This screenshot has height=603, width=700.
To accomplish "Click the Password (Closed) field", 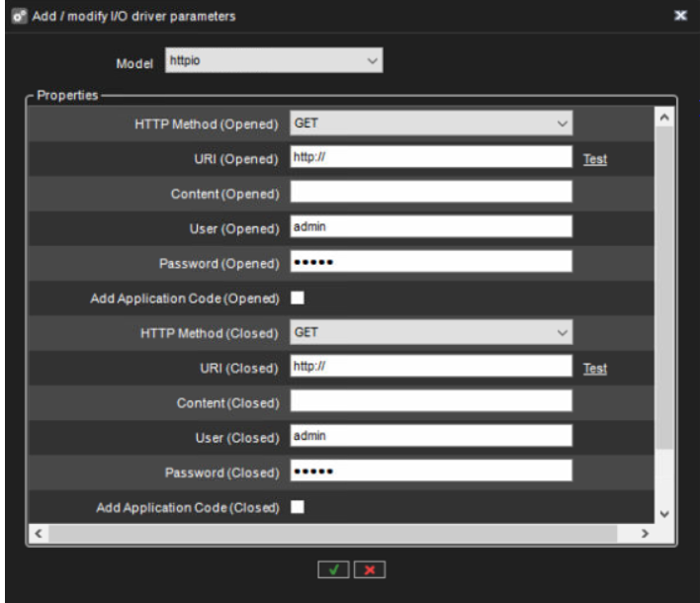I will 431,472.
